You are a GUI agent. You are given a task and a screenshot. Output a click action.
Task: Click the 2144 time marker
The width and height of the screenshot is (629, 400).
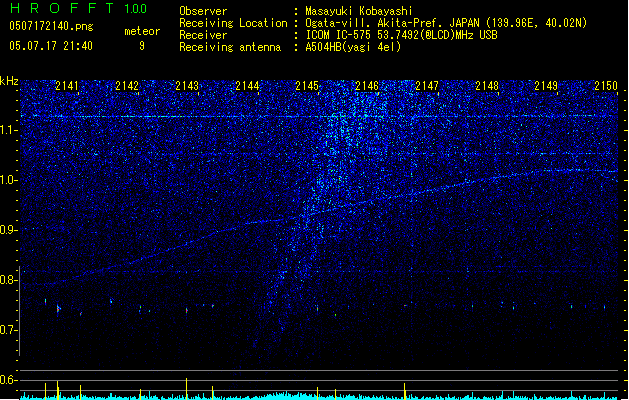(247, 85)
